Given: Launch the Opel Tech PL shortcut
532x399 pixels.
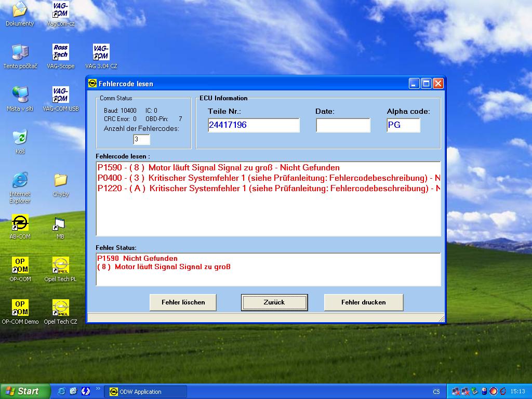Looking at the screenshot, I should click(x=60, y=265).
